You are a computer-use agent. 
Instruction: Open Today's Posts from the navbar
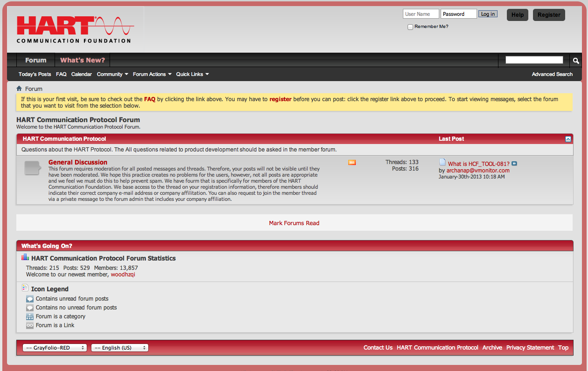(35, 74)
